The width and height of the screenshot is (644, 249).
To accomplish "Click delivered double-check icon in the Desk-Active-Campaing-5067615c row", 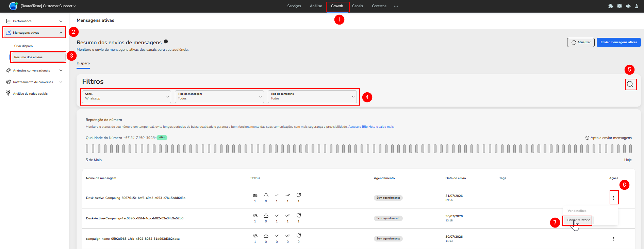I will click(x=288, y=195).
